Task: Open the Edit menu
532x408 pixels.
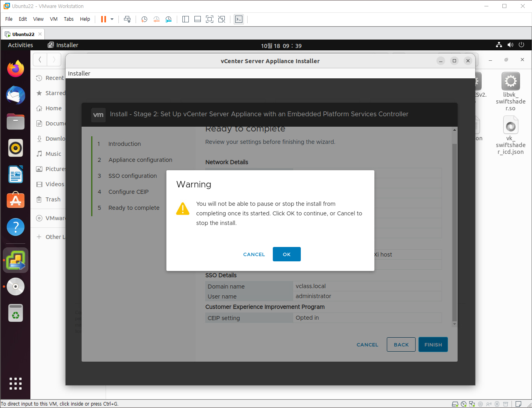Action: [x=23, y=19]
